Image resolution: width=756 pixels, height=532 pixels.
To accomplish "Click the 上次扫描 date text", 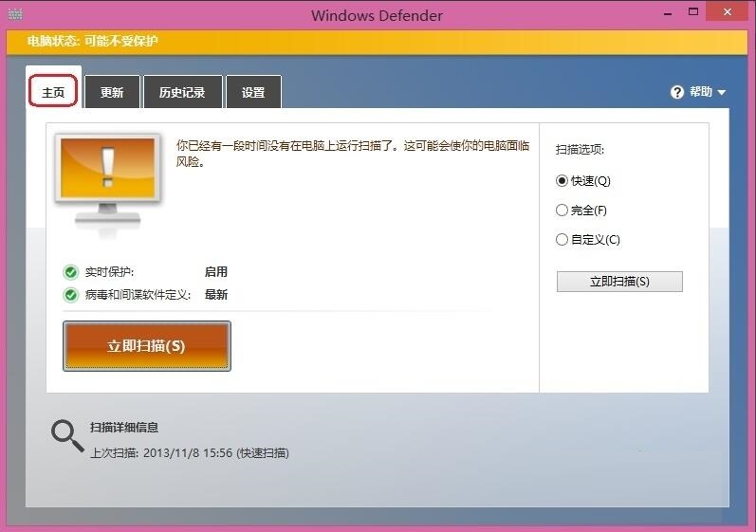I will [190, 453].
